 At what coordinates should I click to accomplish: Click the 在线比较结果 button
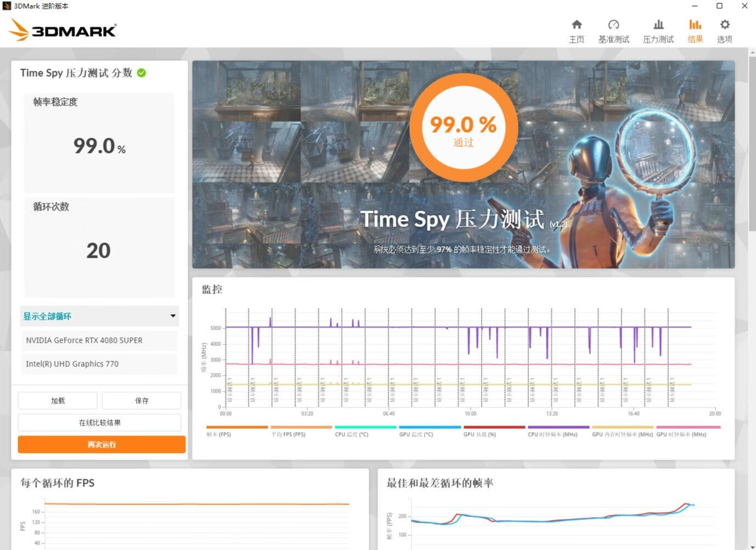click(99, 423)
